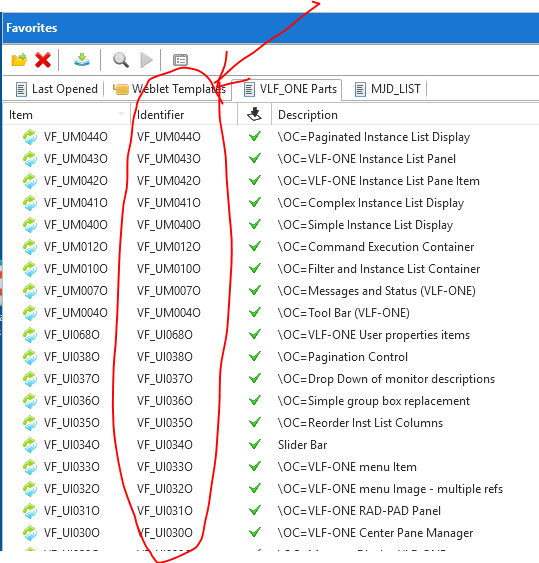Click green checkmark on Slider Bar row
Screen dimensions: 539x563
pyautogui.click(x=255, y=444)
